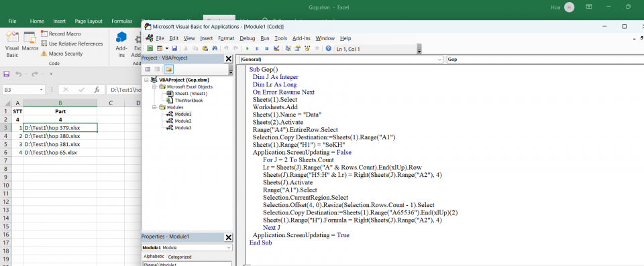The width and height of the screenshot is (644, 266).
Task: Save workbook from Excel quick access toolbar
Action: [6, 74]
